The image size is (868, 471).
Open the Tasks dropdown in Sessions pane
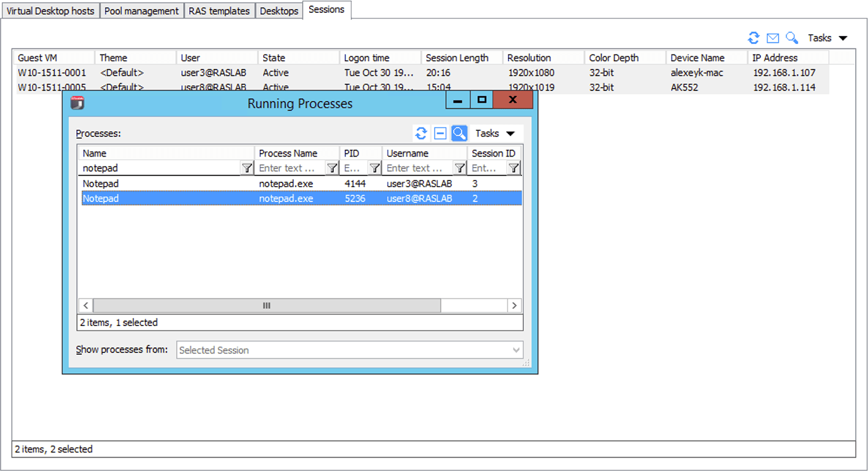827,38
